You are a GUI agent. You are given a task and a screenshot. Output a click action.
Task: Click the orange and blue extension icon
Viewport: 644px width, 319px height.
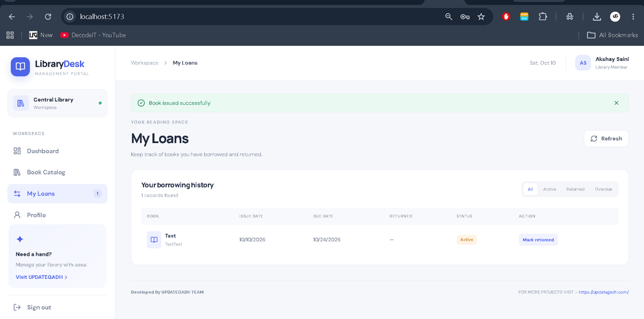coord(524,16)
